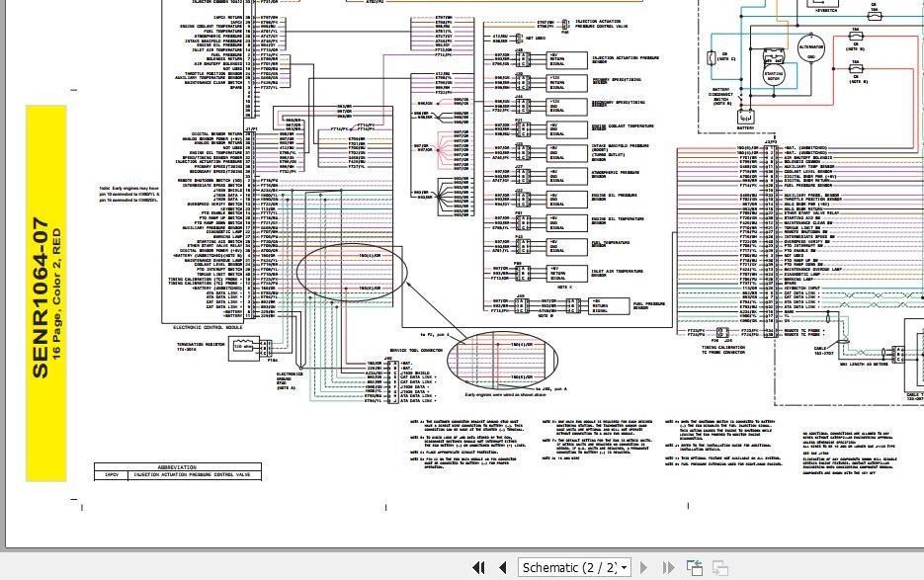Image resolution: width=924 pixels, height=580 pixels.
Task: Select the Keyswitch component at top right
Action: [826, 9]
